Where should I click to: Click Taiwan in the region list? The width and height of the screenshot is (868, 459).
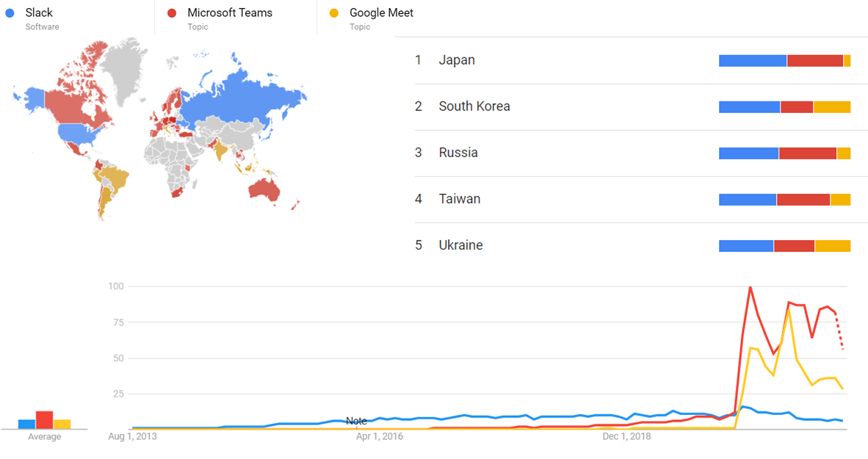(460, 199)
